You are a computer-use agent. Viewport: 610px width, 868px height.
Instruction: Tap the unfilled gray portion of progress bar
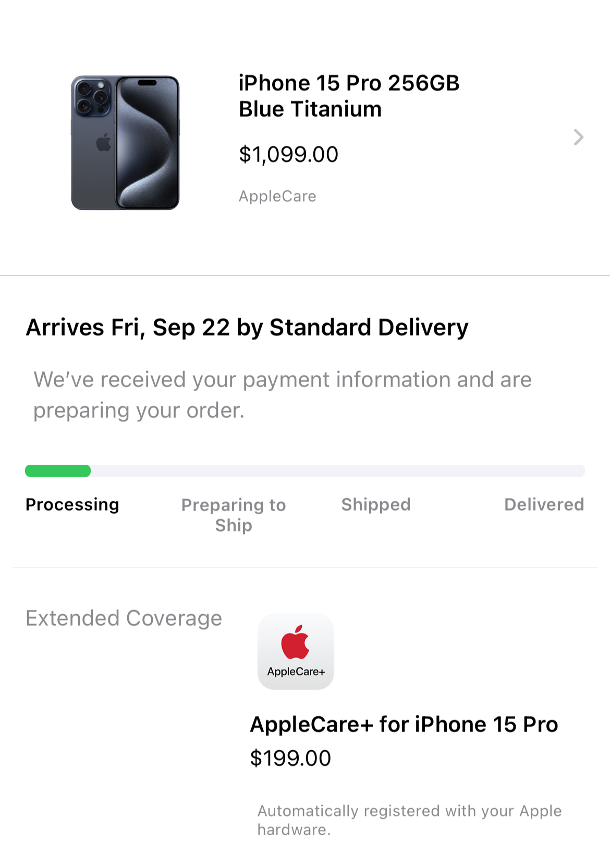tap(338, 471)
